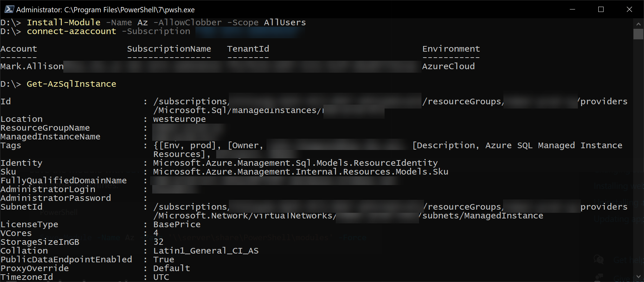Click the scrollbar down arrow
The image size is (644, 282).
point(638,277)
